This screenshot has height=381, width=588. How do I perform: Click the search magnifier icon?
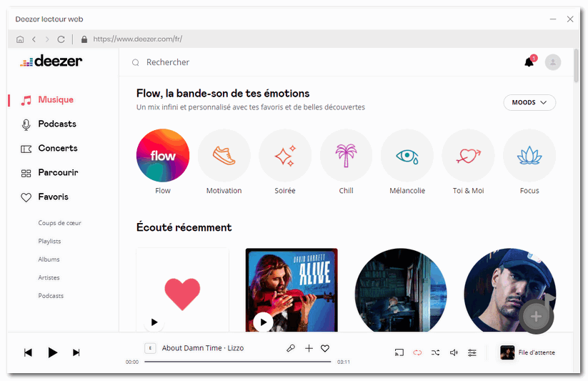[x=135, y=63]
